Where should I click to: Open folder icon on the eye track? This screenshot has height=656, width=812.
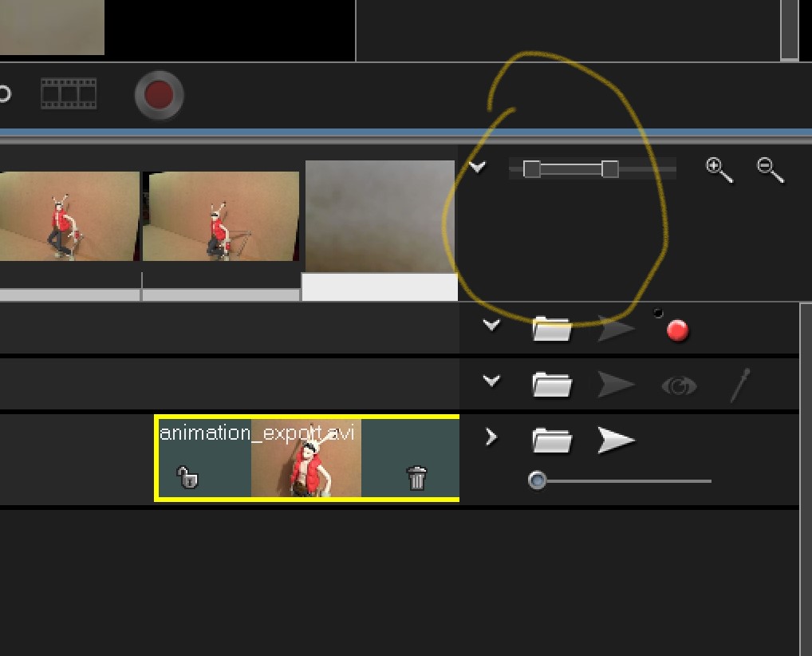point(552,385)
